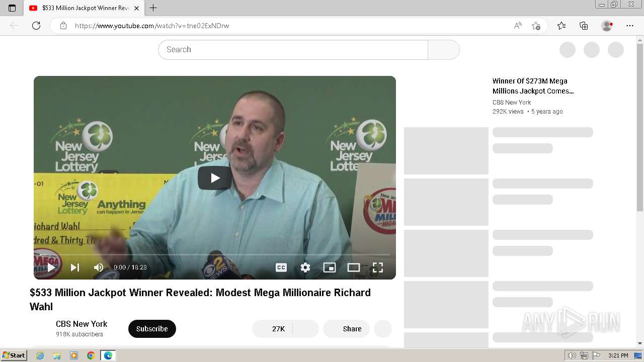Click the browser address bar URL

tap(152, 26)
